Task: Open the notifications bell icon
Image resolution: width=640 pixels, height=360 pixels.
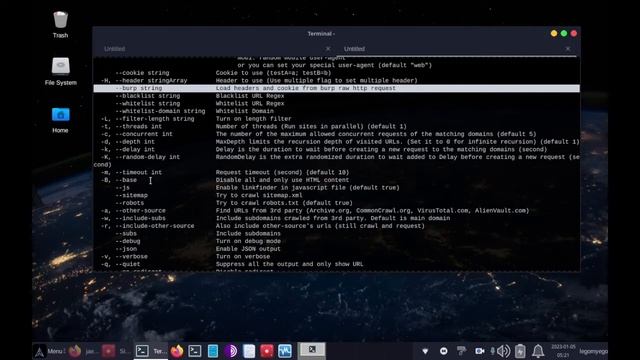Action: coord(538,351)
